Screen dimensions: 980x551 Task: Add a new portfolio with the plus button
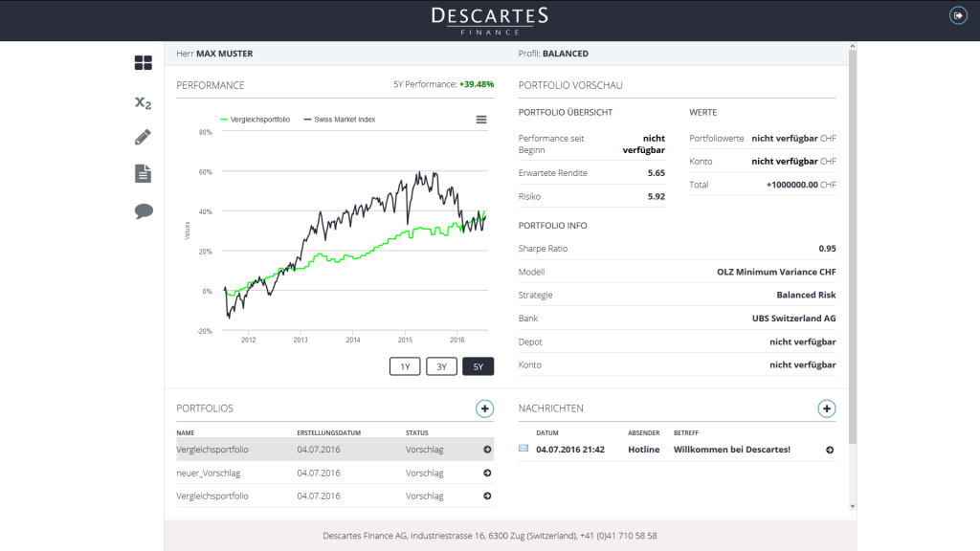click(485, 408)
